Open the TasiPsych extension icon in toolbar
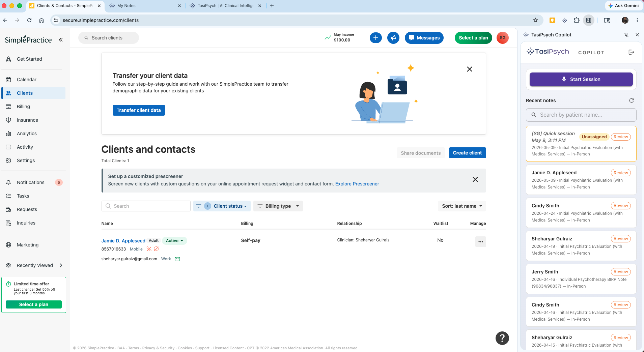 [564, 20]
